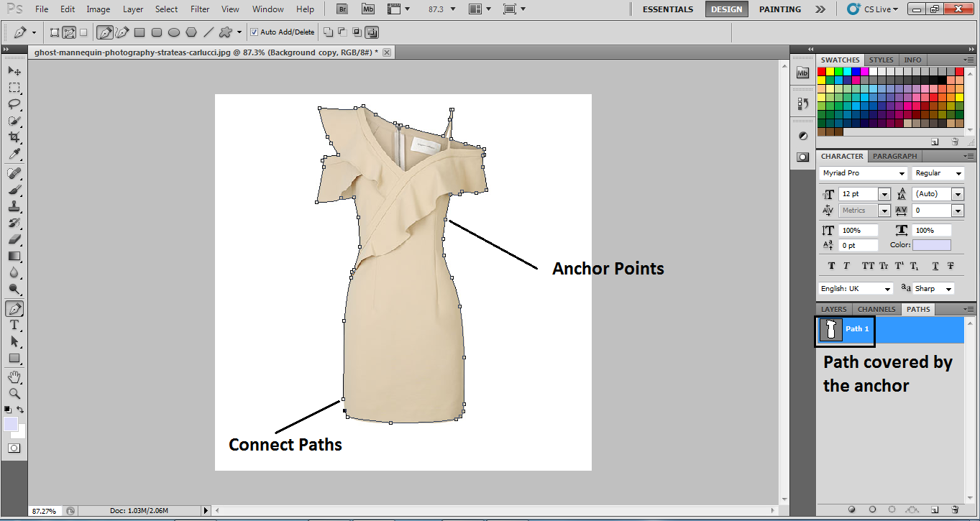The height and width of the screenshot is (521, 980).
Task: Select the Move tool
Action: click(x=14, y=71)
